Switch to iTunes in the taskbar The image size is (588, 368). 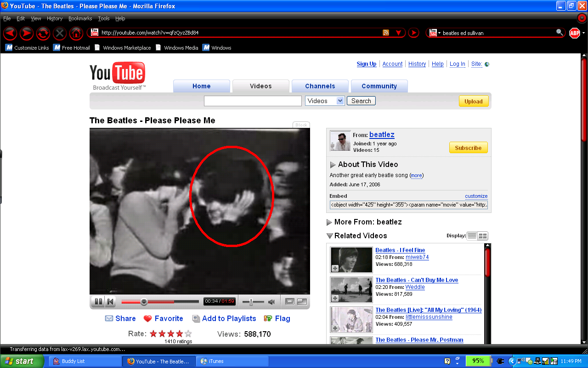pyautogui.click(x=232, y=361)
